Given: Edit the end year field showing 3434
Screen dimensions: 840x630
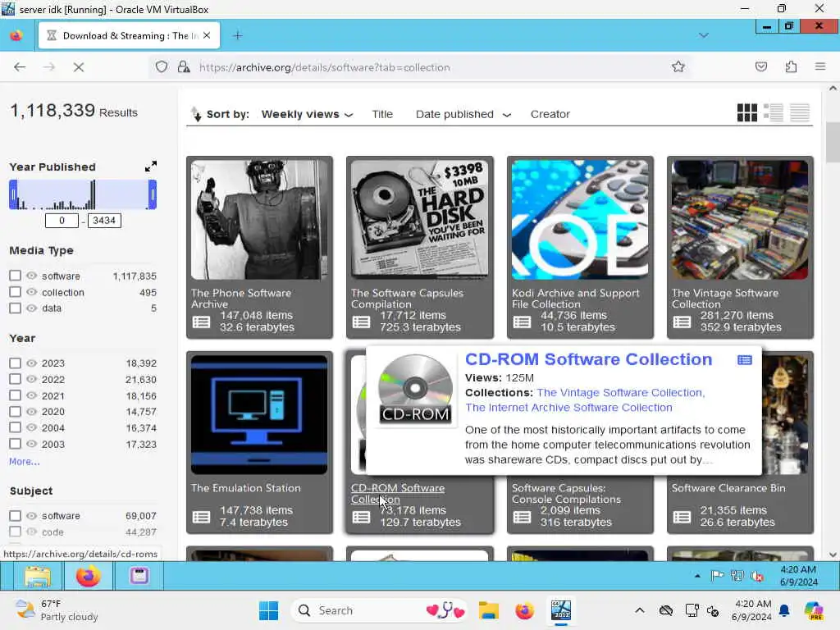Looking at the screenshot, I should pyautogui.click(x=104, y=220).
